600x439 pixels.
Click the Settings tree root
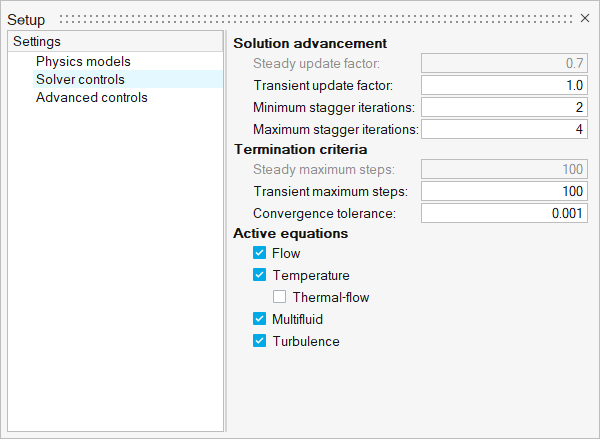[x=37, y=42]
